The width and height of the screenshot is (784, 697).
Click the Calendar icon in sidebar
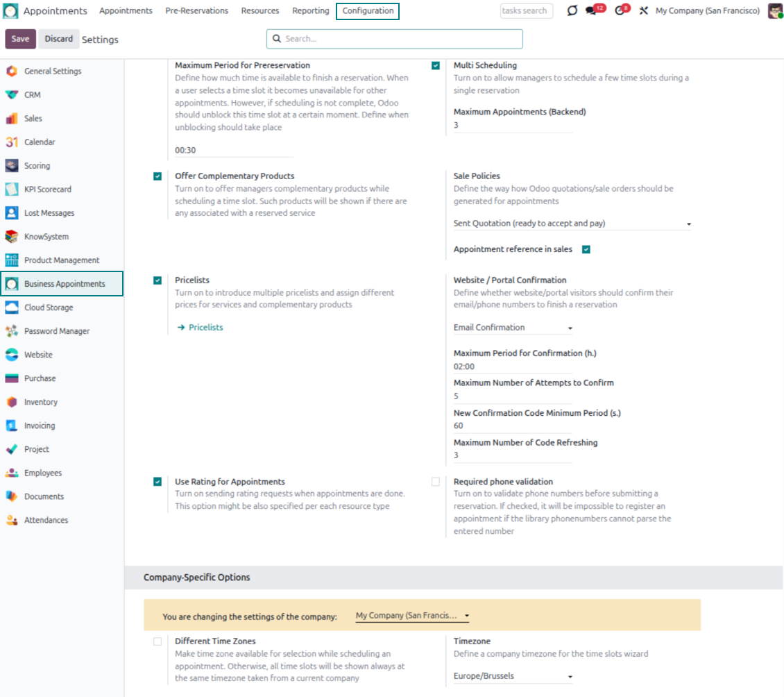coord(11,142)
